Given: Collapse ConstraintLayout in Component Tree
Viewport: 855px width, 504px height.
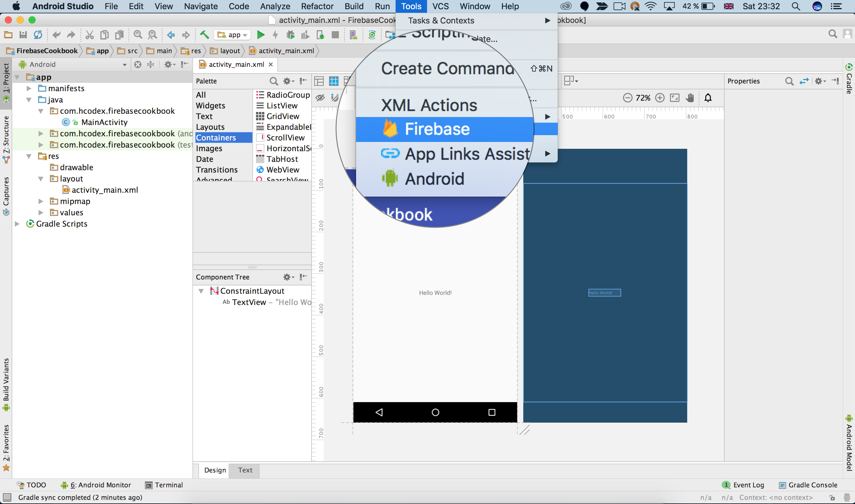Looking at the screenshot, I should pyautogui.click(x=201, y=291).
